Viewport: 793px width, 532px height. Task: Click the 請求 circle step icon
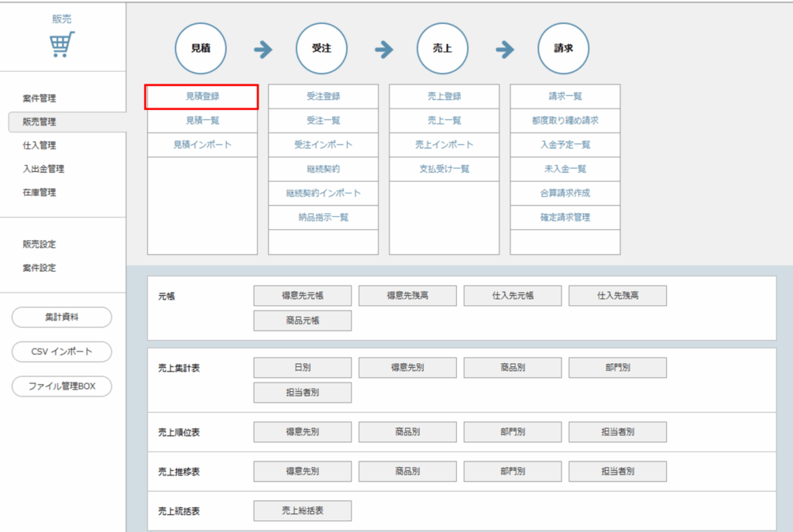pos(564,48)
